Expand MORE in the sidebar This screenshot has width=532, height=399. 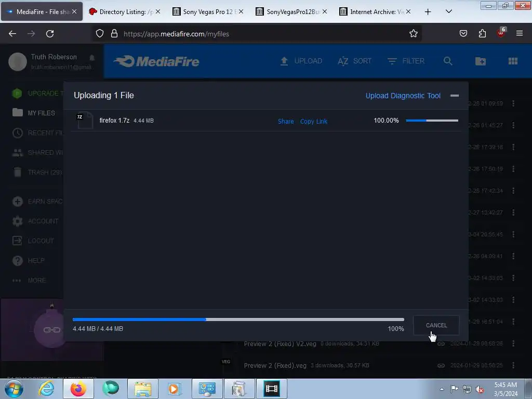click(x=29, y=281)
